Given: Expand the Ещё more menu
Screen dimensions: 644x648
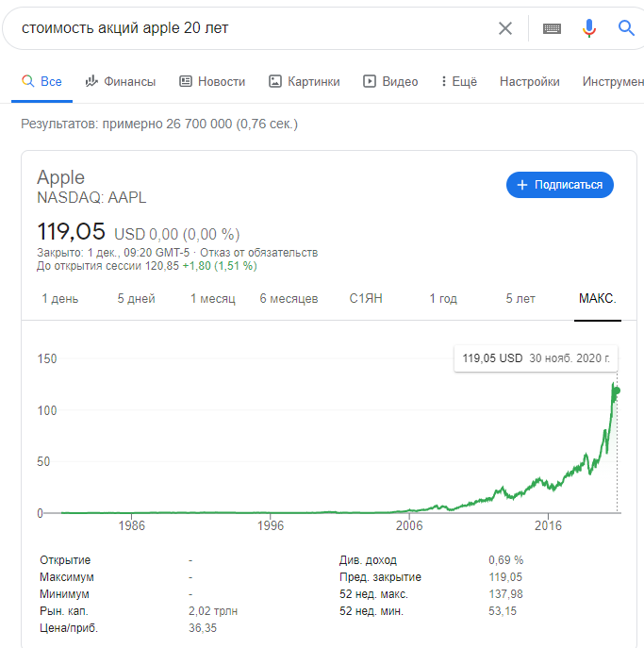Looking at the screenshot, I should click(459, 82).
